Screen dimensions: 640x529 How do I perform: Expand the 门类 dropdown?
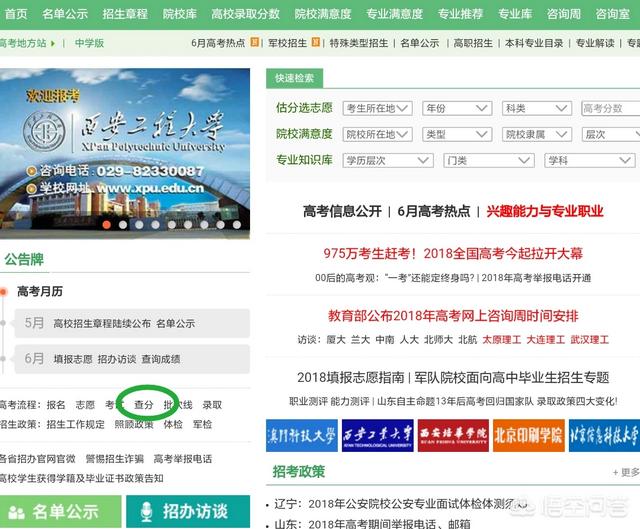point(489,160)
